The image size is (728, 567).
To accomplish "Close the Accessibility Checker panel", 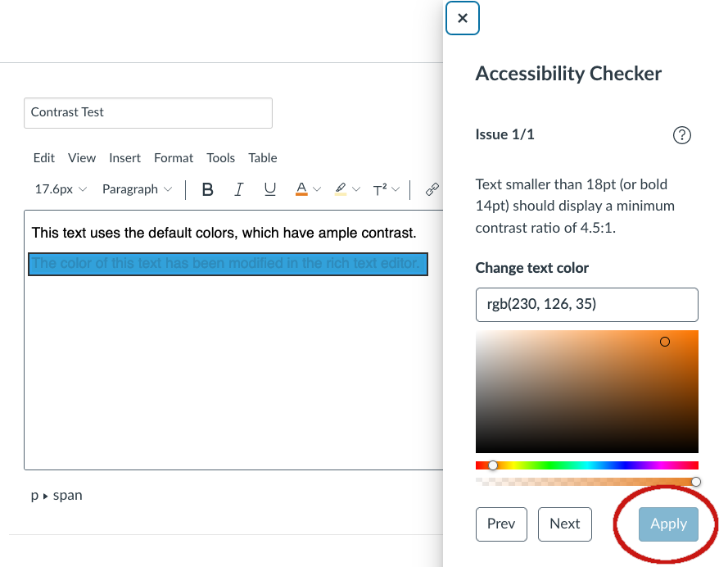I will click(x=463, y=18).
